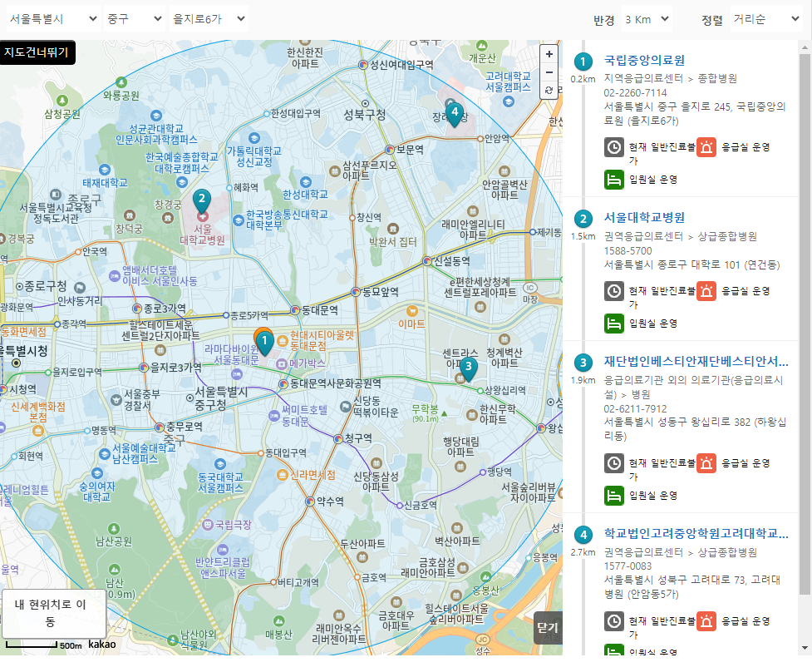Open the 을지로6가 neighborhood dropdown
Viewport: 812px width, 672px height.
(x=209, y=19)
